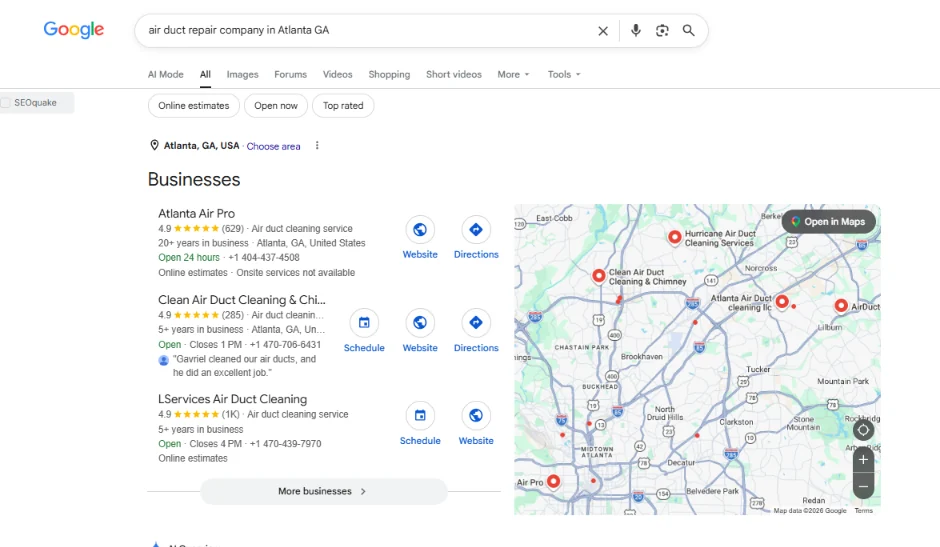The image size is (940, 547).
Task: Open Clean Air Duct Cleaning website icon
Action: [x=420, y=323]
